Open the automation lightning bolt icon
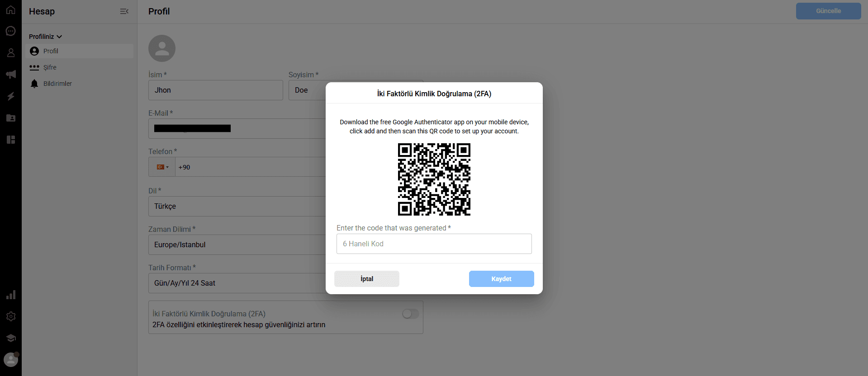Viewport: 868px width, 376px height. 11,96
